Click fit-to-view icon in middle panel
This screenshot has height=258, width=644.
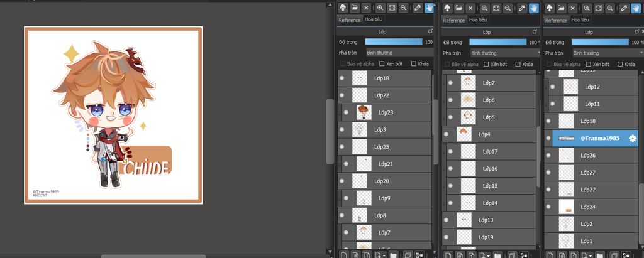496,8
